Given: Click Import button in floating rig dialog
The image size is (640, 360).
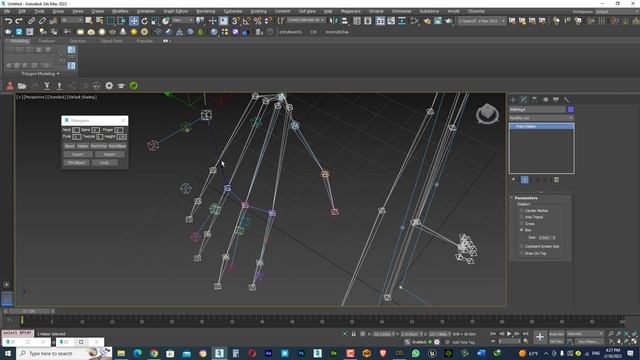Looking at the screenshot, I should pos(109,155).
